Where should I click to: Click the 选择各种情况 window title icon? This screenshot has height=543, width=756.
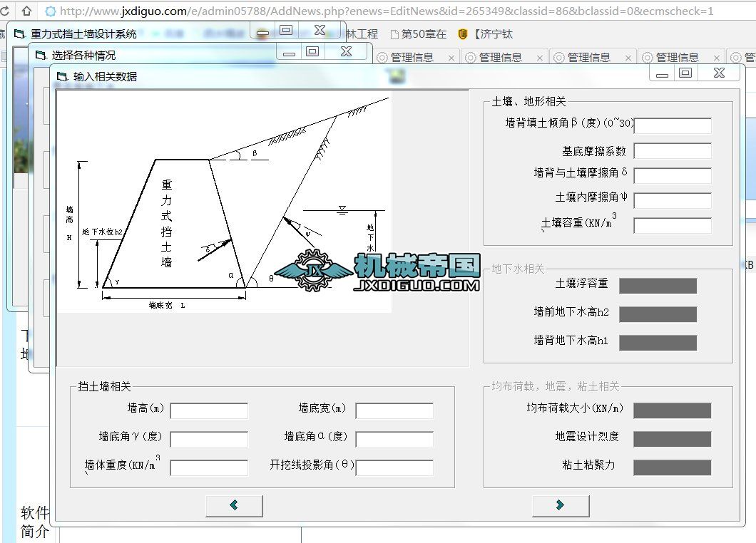pyautogui.click(x=41, y=56)
